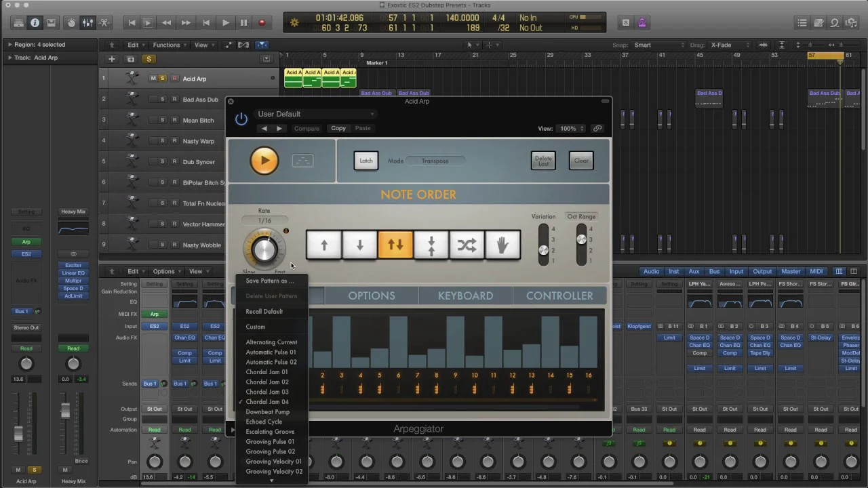
Task: Select the Up note order arrow
Action: click(x=324, y=245)
